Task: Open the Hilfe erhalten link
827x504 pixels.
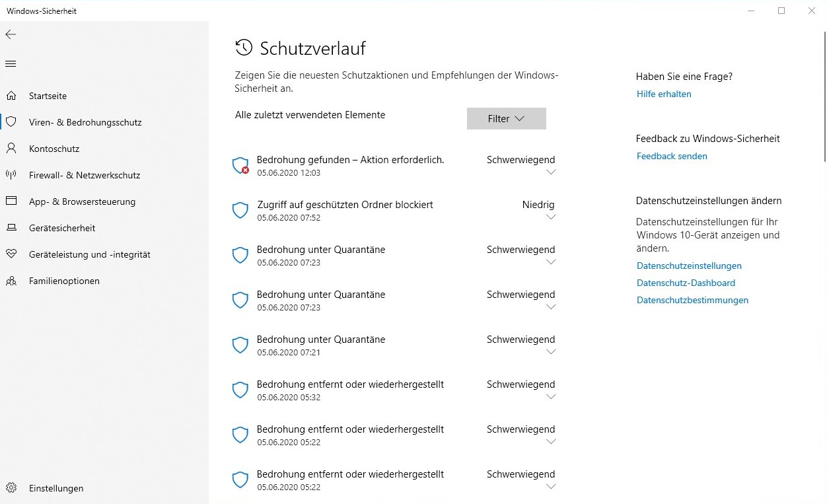Action: point(664,94)
